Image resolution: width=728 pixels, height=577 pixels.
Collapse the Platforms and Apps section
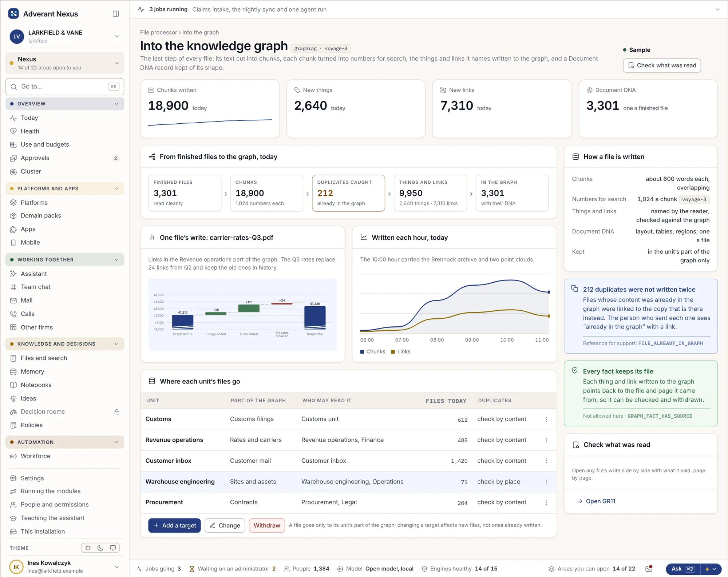click(x=65, y=188)
